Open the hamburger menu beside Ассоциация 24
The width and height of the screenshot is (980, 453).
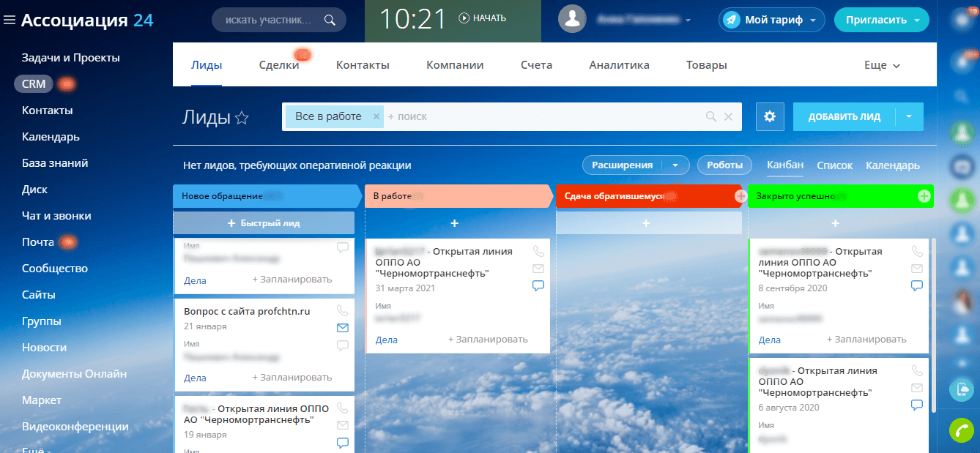pyautogui.click(x=10, y=20)
